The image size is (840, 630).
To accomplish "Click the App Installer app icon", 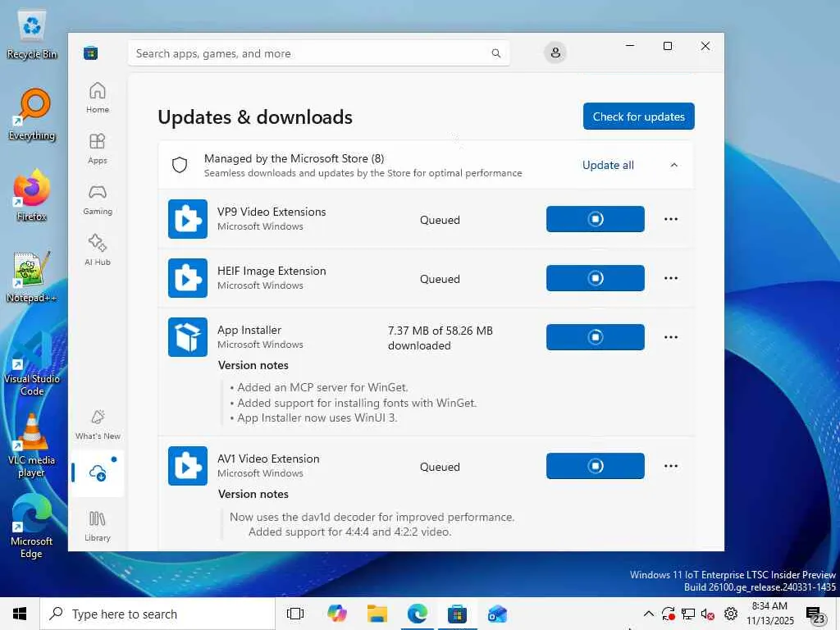I will (x=188, y=337).
